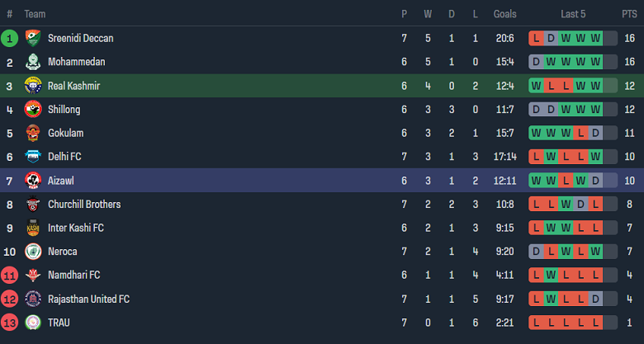The width and height of the screenshot is (644, 344).
Task: Open the Neroca team page link
Action: [x=63, y=252]
